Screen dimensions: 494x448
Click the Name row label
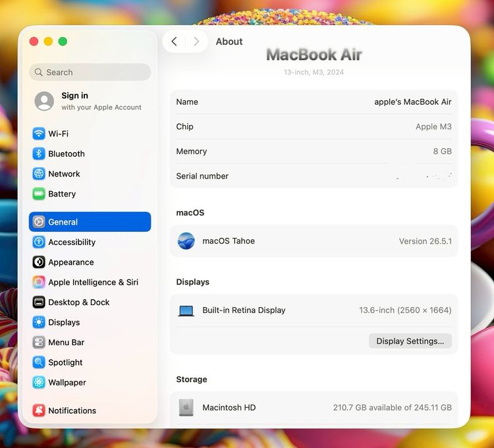point(187,101)
